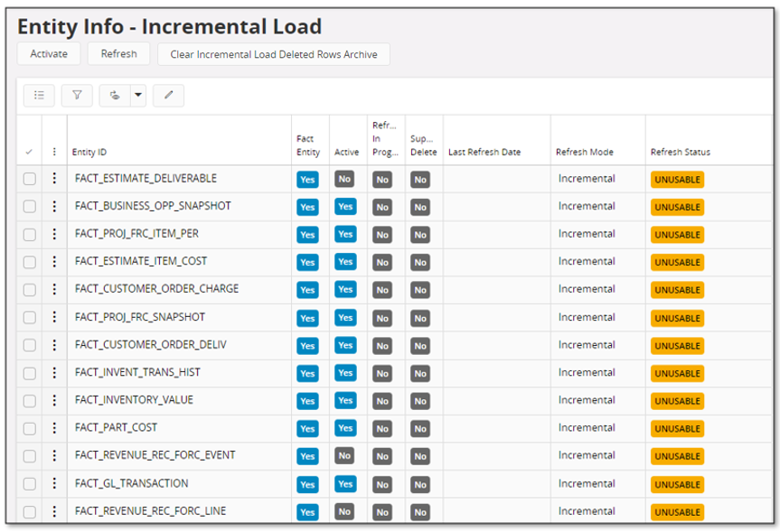
Task: Select the export icon in the toolbar
Action: coord(115,95)
